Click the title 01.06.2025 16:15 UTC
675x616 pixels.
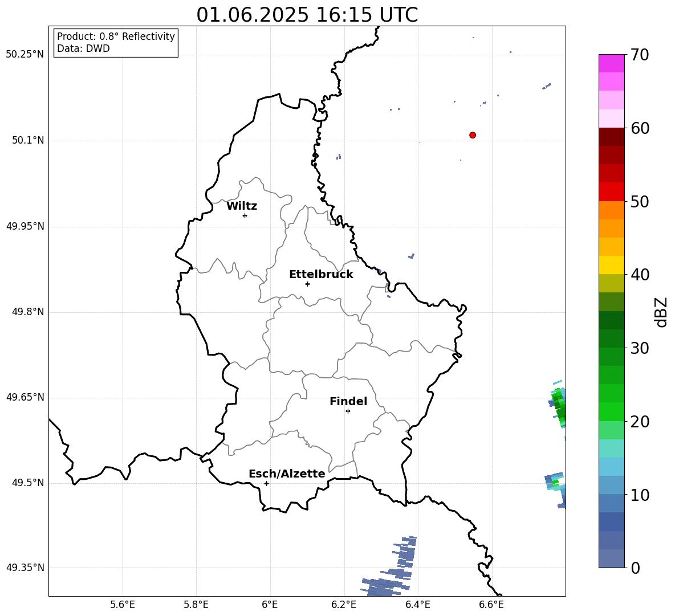(307, 15)
